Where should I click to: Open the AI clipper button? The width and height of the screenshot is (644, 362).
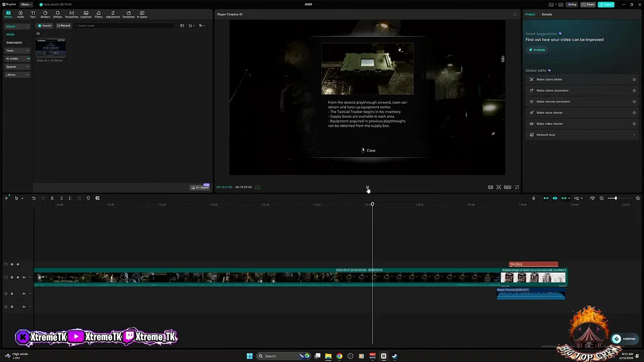[x=200, y=188]
